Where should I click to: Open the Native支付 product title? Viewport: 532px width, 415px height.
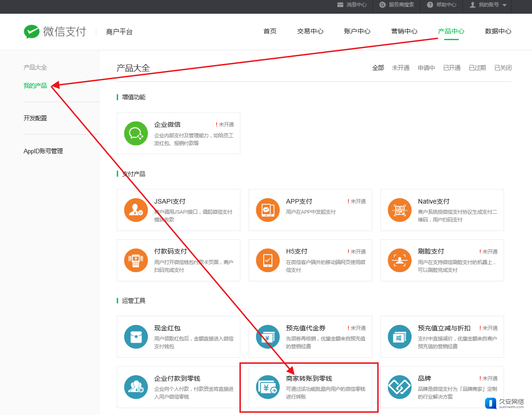(x=434, y=201)
